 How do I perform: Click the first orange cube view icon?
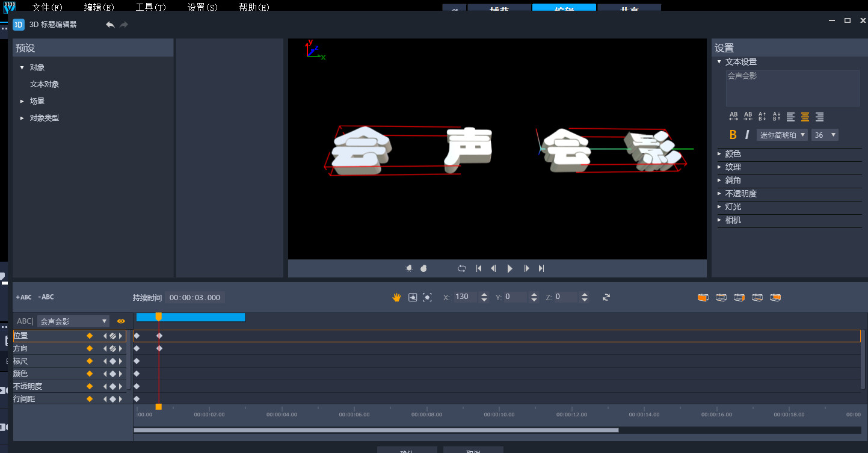point(703,297)
